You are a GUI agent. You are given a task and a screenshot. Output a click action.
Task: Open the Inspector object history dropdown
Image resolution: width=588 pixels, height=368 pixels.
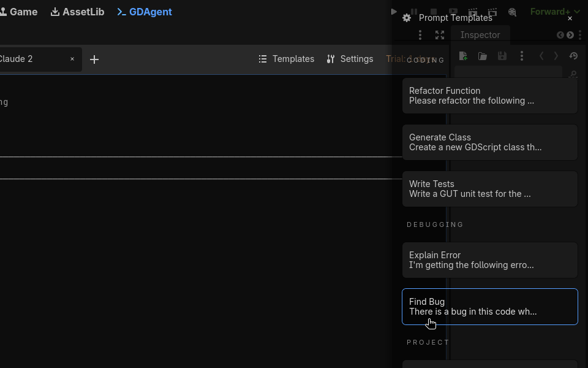(x=573, y=56)
